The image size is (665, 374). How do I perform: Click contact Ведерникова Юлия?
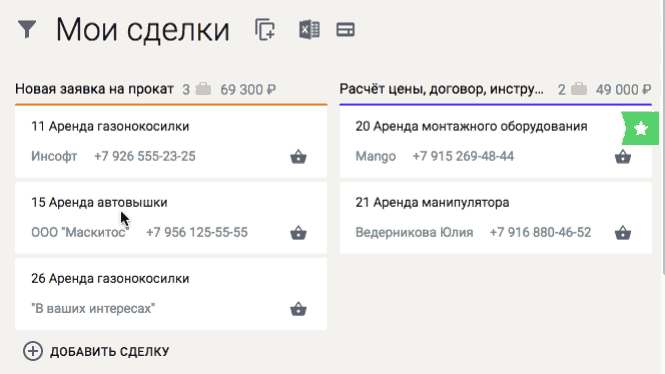(414, 232)
